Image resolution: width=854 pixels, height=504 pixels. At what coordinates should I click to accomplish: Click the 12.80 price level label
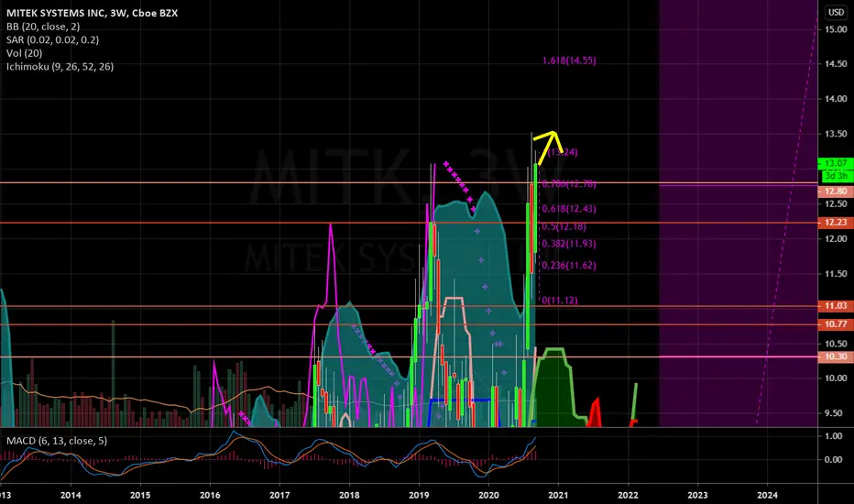click(836, 192)
